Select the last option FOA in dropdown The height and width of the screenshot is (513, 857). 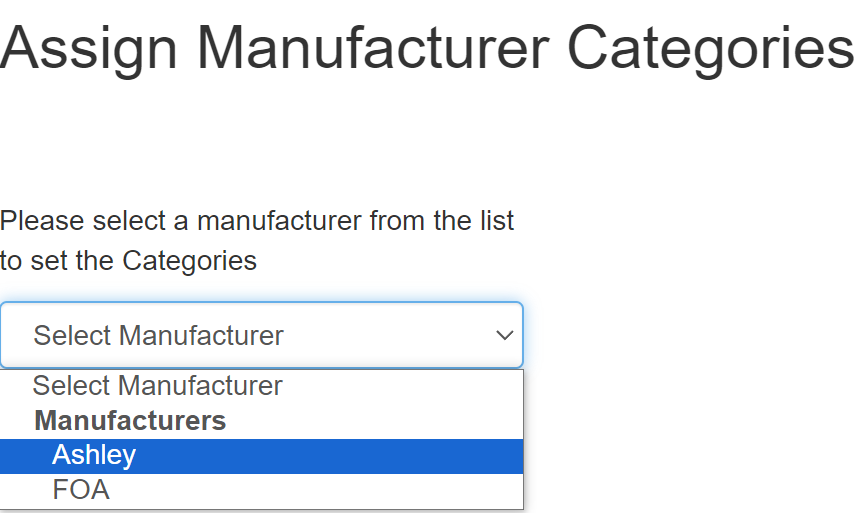coord(262,490)
